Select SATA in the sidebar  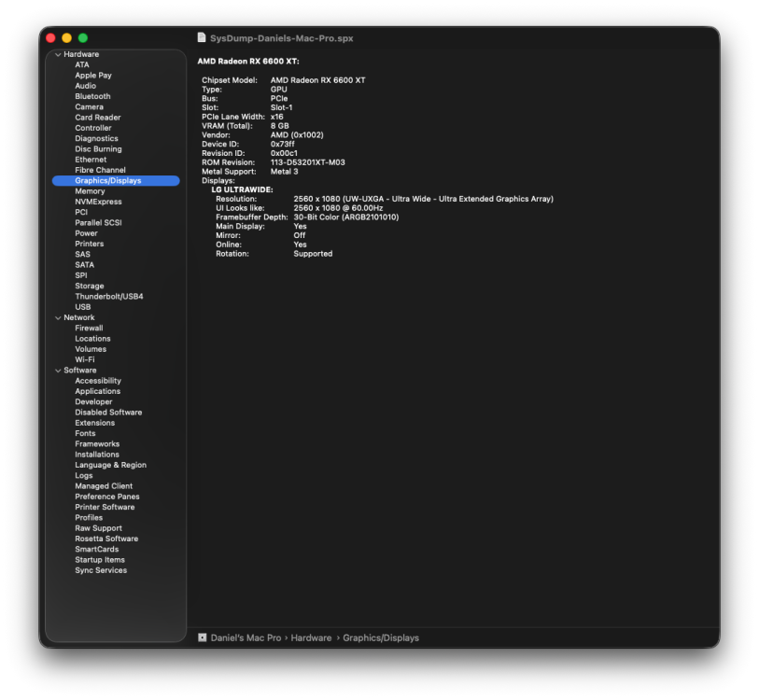coord(84,265)
